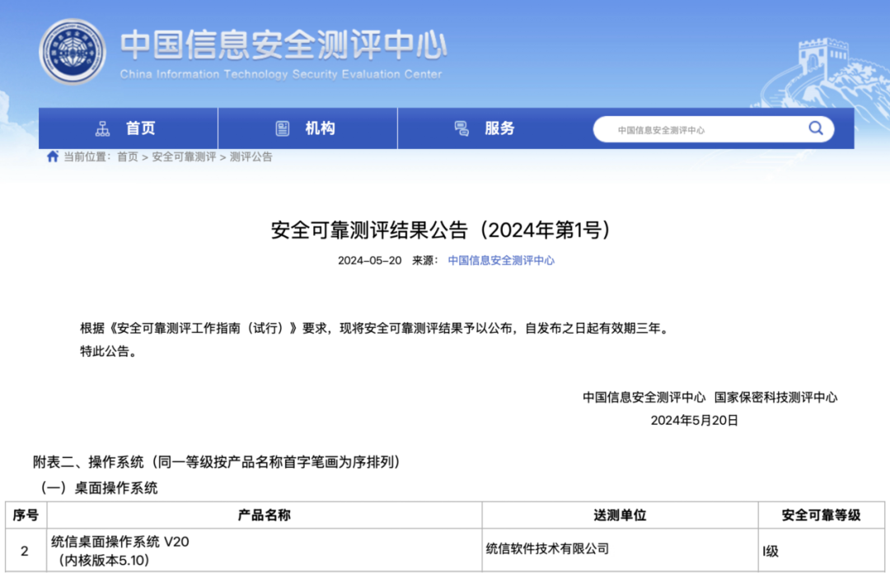The image size is (890, 588).
Task: Open the 机构 navigation tab
Action: 307,128
